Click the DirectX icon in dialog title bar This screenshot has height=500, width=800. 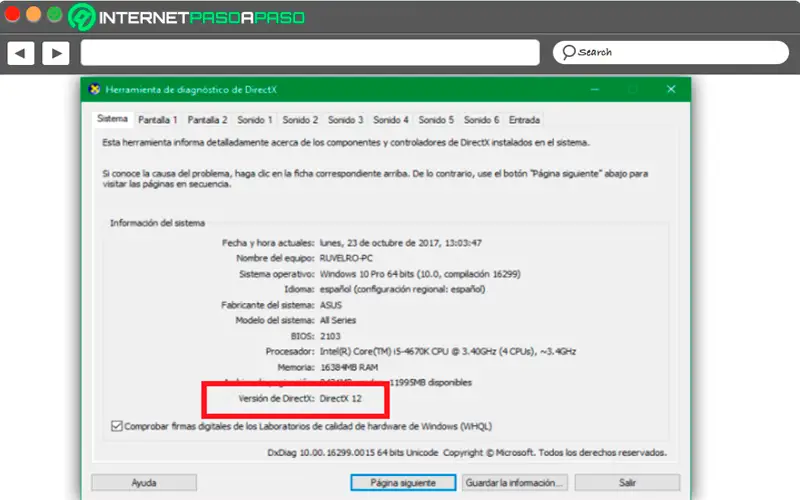coord(94,89)
